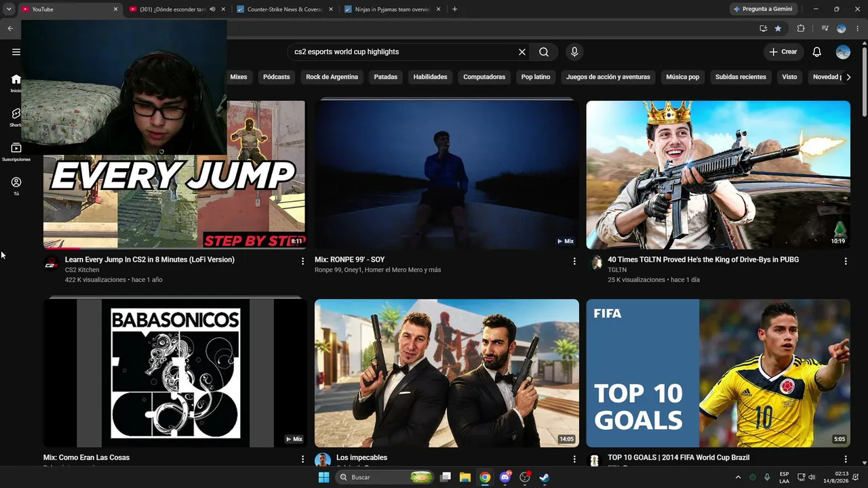Select the Pop latino filter chip
Screen dimensions: 868x488
[536, 77]
